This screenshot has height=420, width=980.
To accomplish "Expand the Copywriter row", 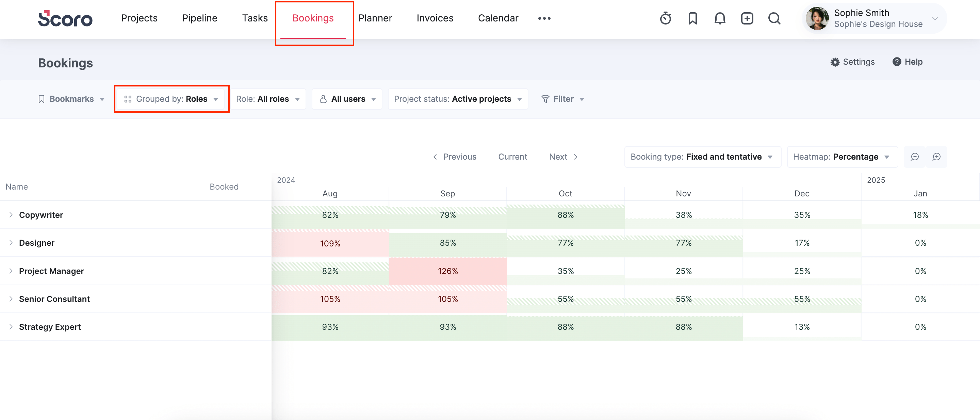I will click(x=11, y=215).
